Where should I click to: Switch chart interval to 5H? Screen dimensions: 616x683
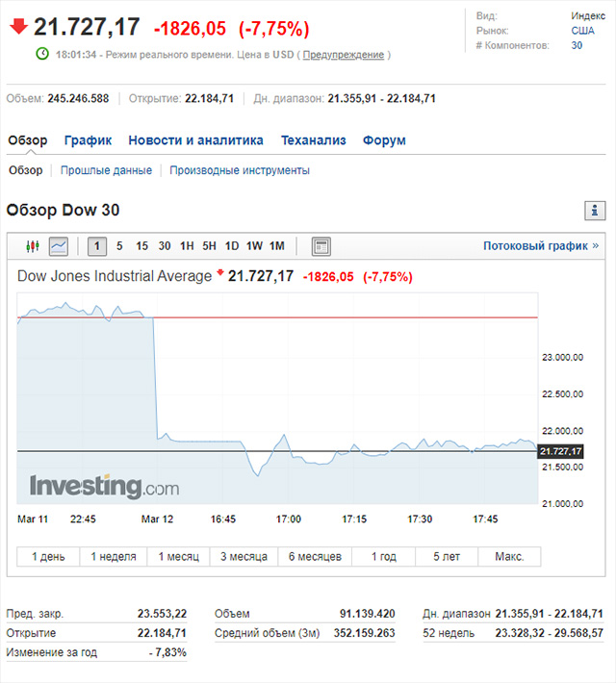pos(209,246)
